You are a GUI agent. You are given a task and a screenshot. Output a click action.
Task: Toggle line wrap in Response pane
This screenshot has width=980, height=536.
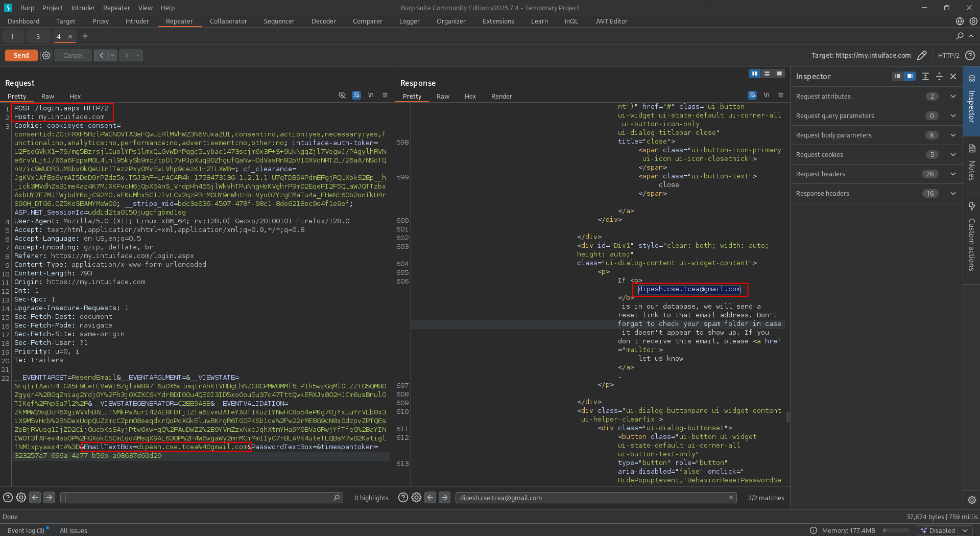point(752,96)
